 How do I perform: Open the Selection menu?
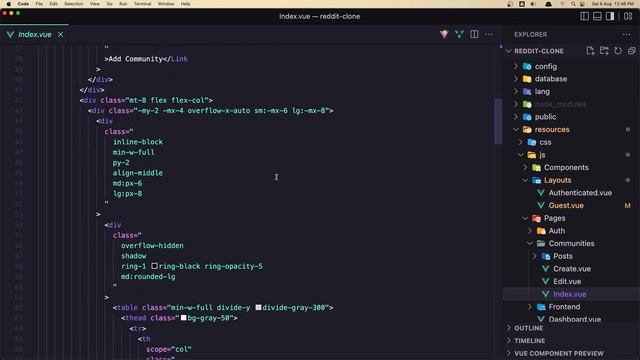tap(73, 4)
